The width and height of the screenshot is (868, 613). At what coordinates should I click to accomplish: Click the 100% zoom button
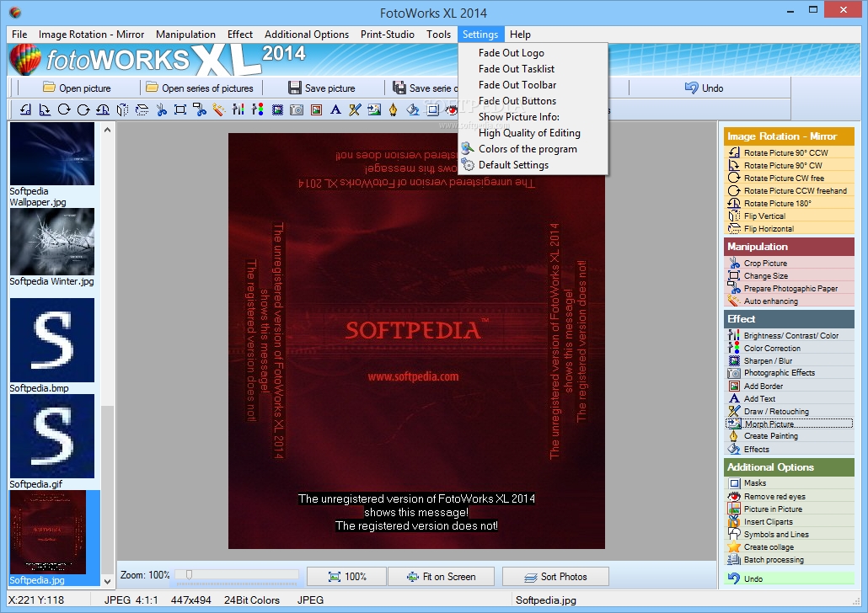coord(346,577)
